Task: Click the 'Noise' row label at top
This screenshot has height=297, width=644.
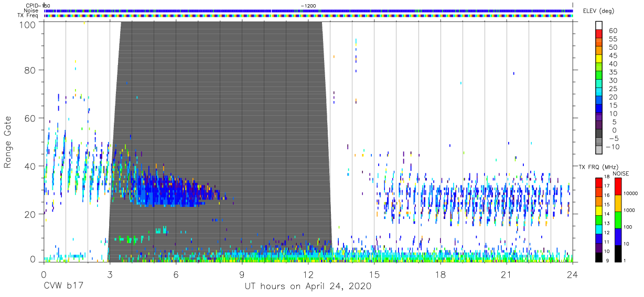Action: click(x=31, y=10)
